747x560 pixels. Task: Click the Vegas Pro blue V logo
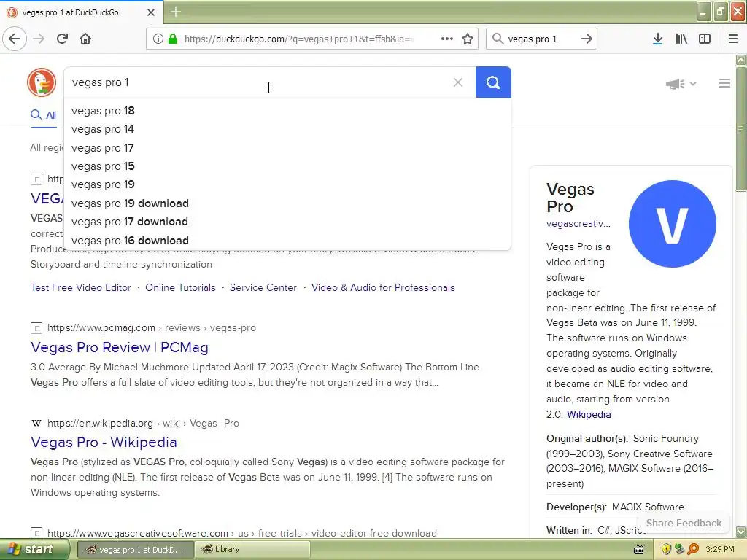click(672, 224)
